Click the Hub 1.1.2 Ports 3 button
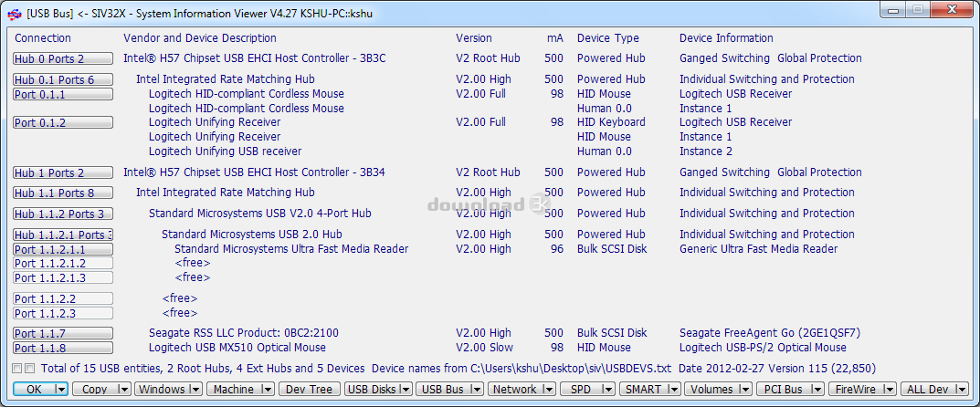This screenshot has width=980, height=407. tap(63, 214)
